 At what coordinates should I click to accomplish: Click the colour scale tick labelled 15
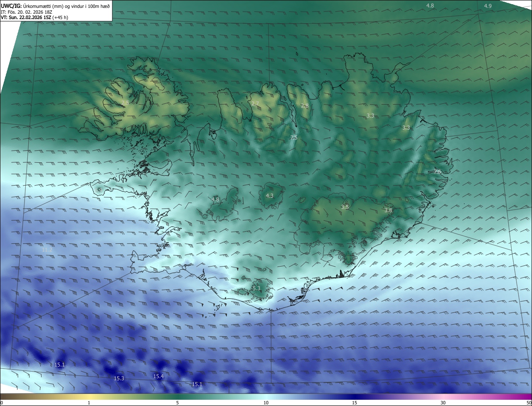click(x=355, y=403)
